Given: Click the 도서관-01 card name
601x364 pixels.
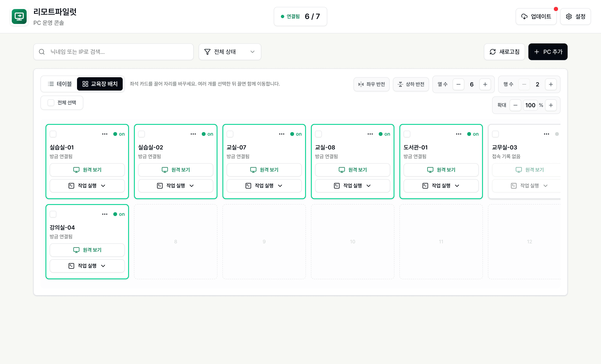Looking at the screenshot, I should point(415,147).
